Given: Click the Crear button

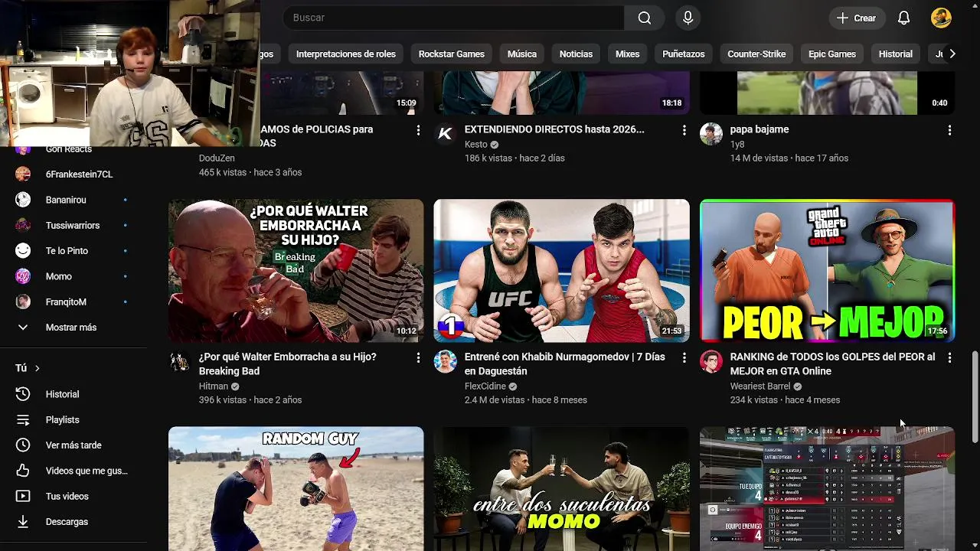Looking at the screenshot, I should (857, 18).
